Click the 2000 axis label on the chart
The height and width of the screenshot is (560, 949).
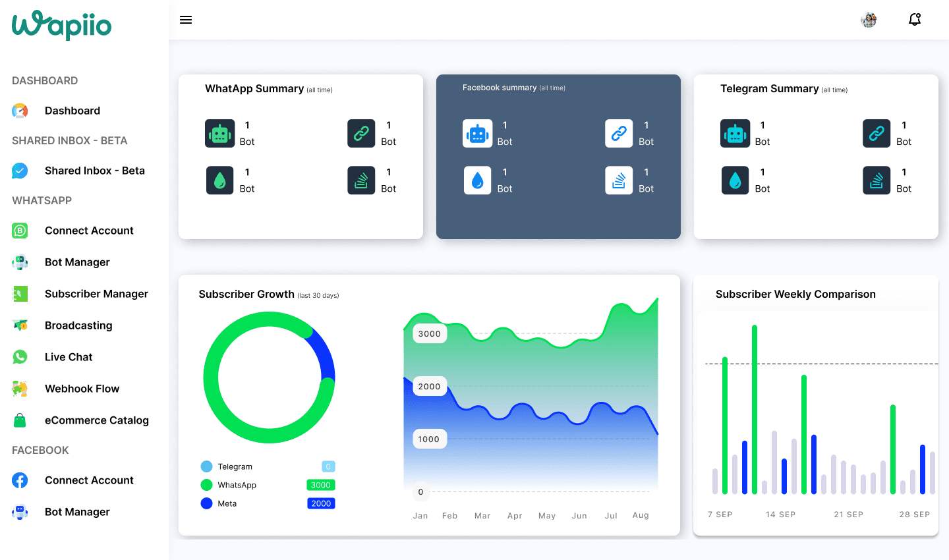coord(430,387)
